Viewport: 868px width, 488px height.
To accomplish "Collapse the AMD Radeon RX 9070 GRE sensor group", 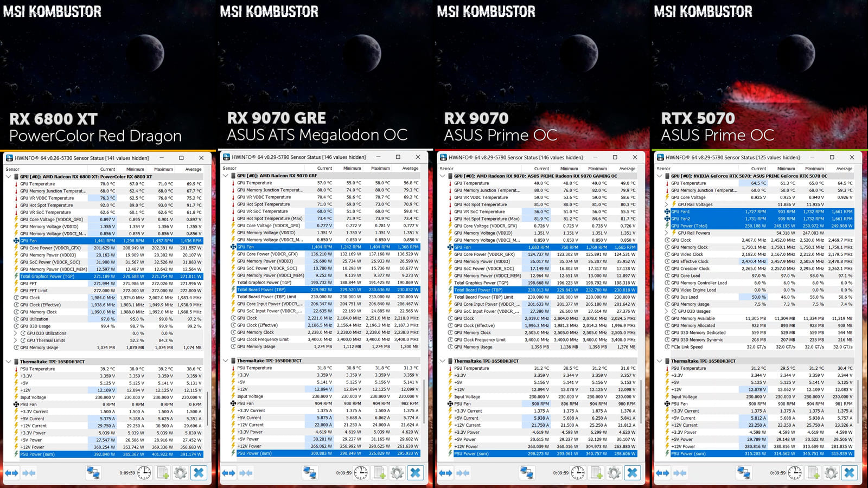I will coord(225,176).
